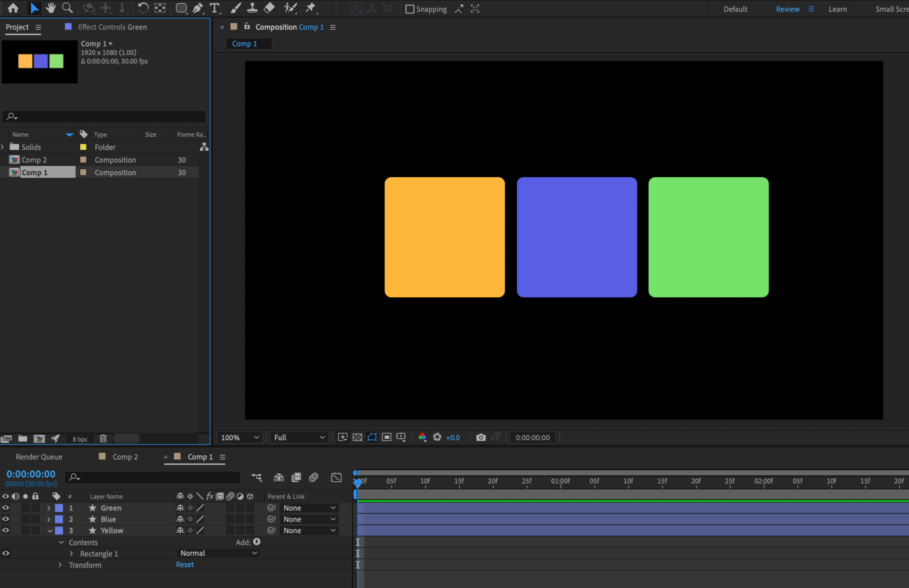Image resolution: width=909 pixels, height=588 pixels.
Task: Click the trash icon in Project panel
Action: point(103,439)
